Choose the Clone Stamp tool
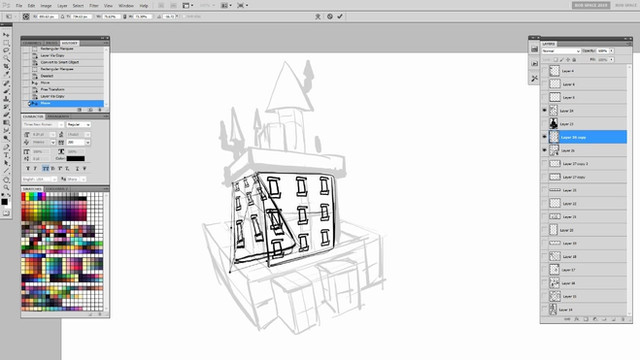Viewport: 640px width, 360px height. tap(6, 98)
